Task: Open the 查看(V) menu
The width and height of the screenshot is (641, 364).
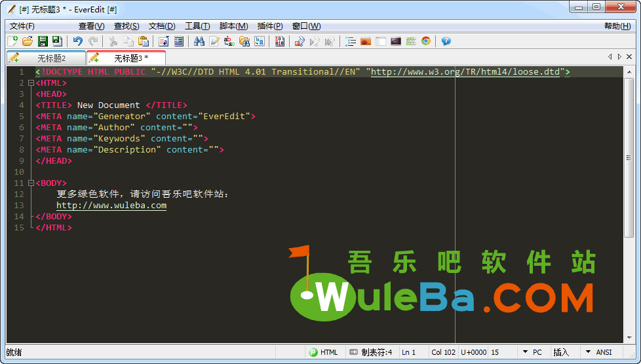Action: click(92, 26)
